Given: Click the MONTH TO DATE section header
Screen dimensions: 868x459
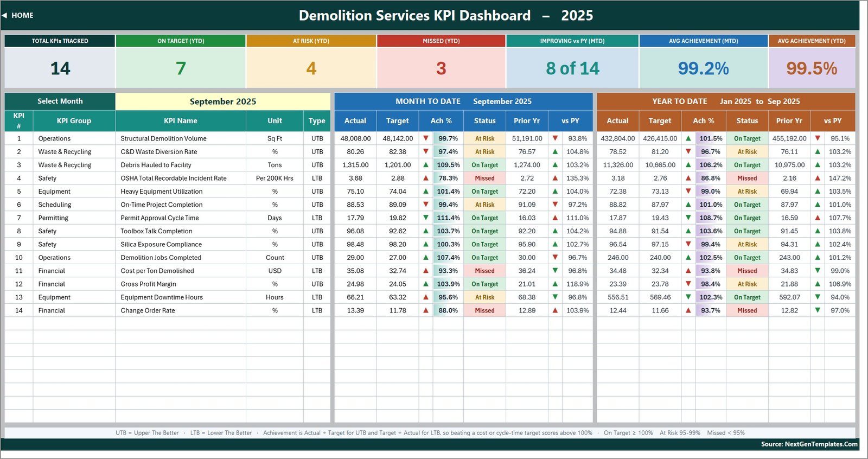Looking at the screenshot, I should (x=428, y=101).
